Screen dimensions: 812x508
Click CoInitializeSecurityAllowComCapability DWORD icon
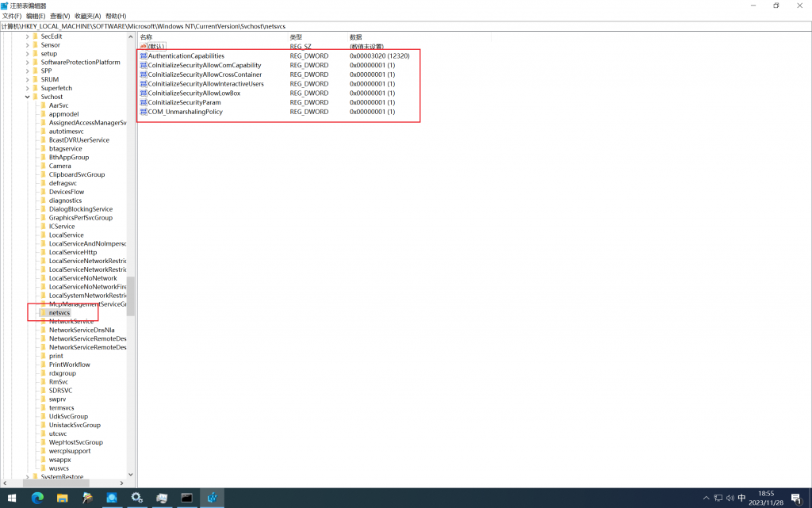pos(144,65)
